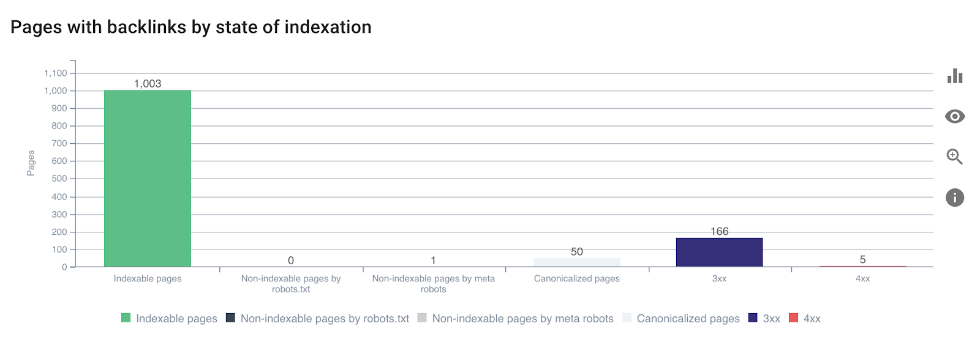The width and height of the screenshot is (980, 337).
Task: Click the 4xx legend red swatch
Action: click(x=794, y=318)
